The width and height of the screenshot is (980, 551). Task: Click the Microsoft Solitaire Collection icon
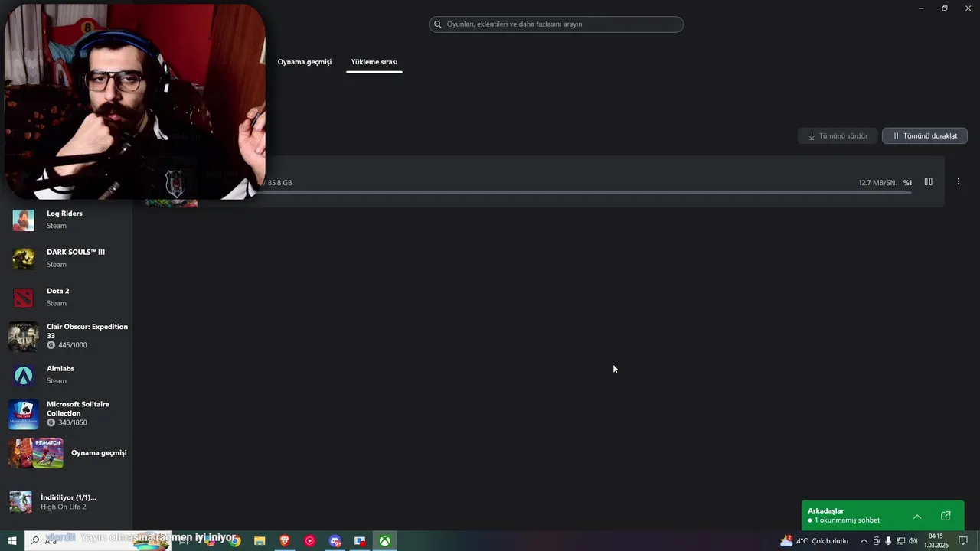23,414
